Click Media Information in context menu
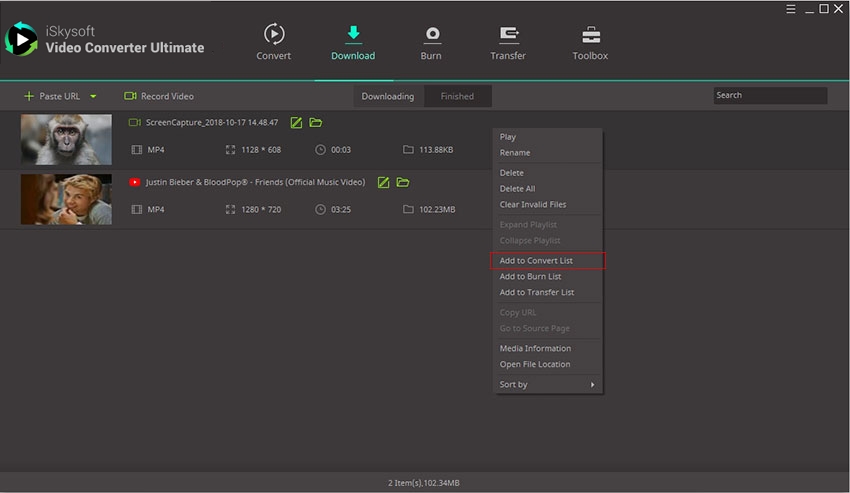The height and width of the screenshot is (493, 850). (535, 349)
